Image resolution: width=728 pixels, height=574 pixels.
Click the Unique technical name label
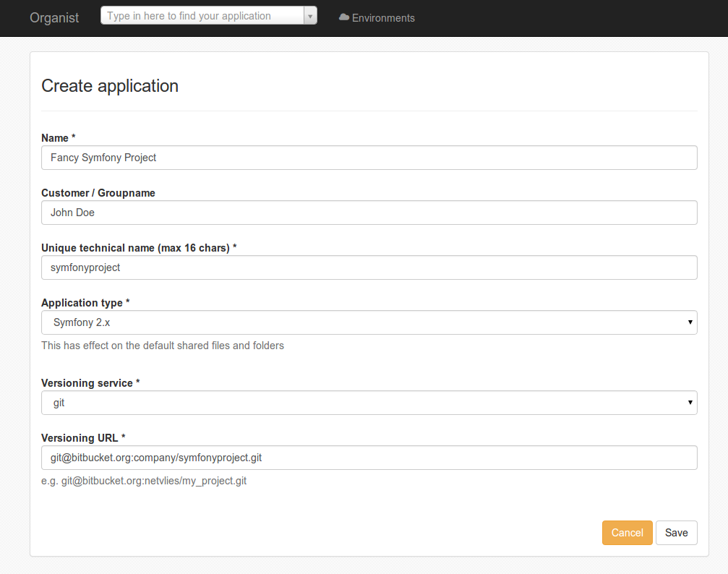(139, 248)
